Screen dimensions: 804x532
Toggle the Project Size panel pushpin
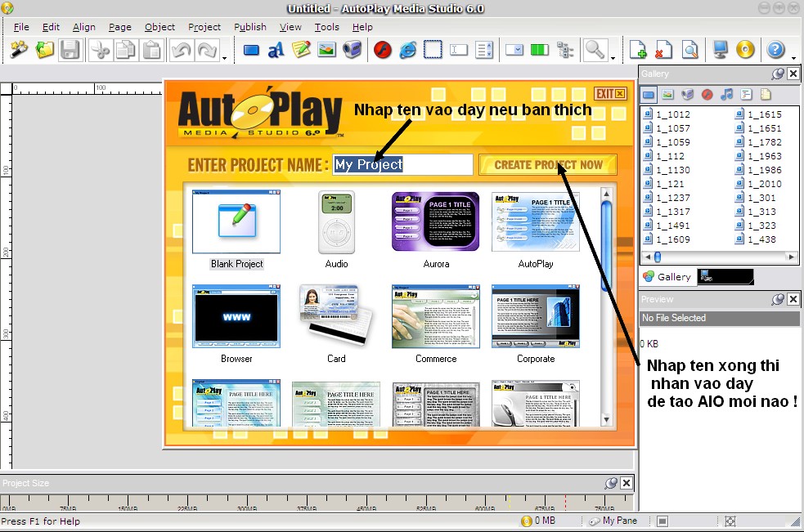[611, 483]
